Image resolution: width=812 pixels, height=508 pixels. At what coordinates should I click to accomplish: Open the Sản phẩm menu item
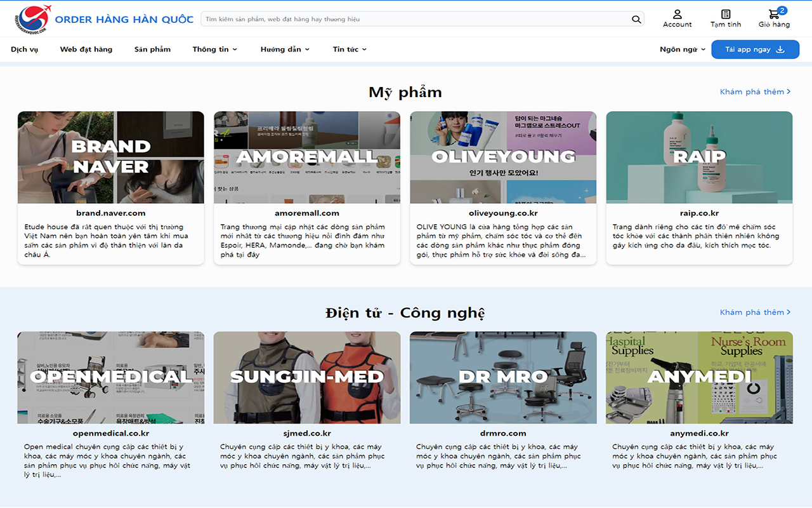[x=152, y=49]
